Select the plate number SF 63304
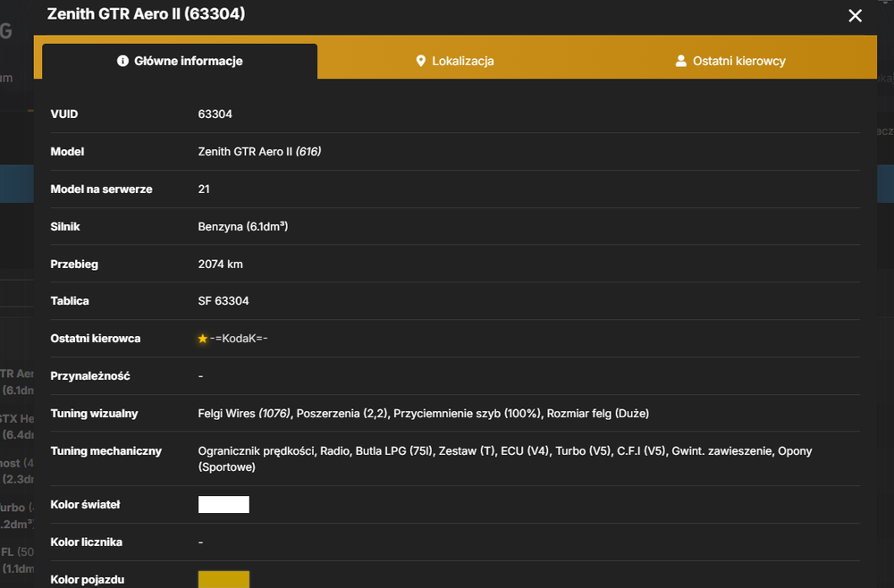 tap(223, 301)
